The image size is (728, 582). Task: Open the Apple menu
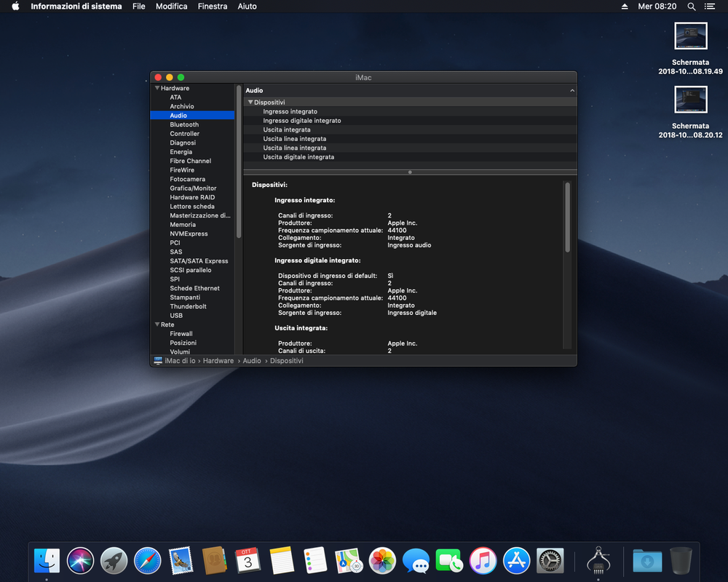coord(15,6)
